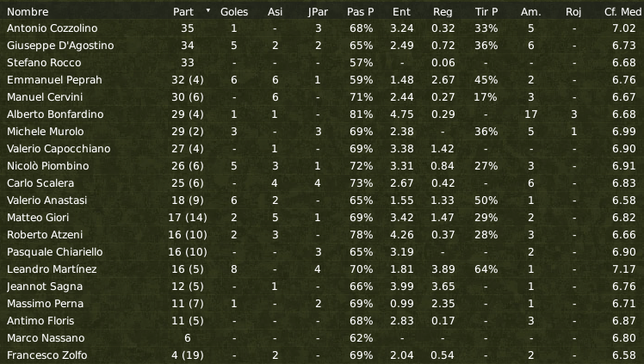644x364 pixels.
Task: Sort by Cf. Med column header
Action: click(x=622, y=12)
